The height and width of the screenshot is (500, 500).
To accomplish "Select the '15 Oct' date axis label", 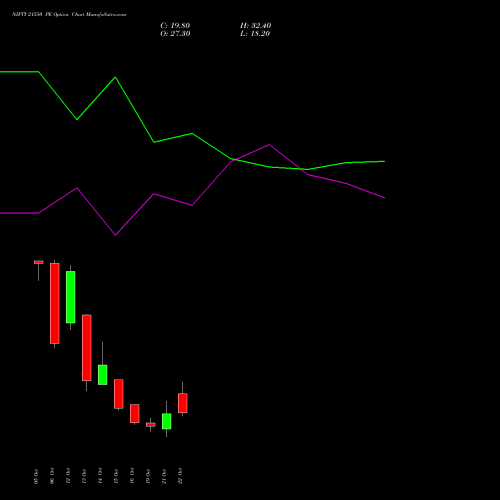I will coord(116,476).
